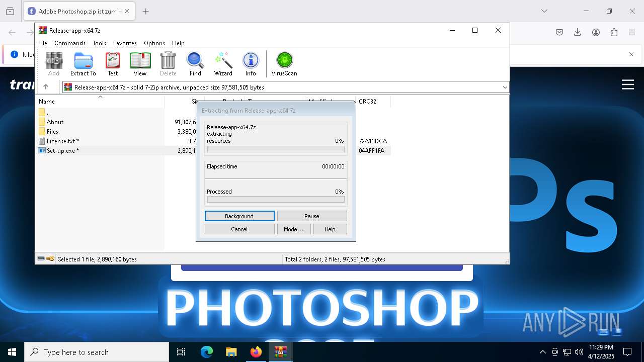
Task: Open the clock showing 11:29 PM
Action: (601, 352)
